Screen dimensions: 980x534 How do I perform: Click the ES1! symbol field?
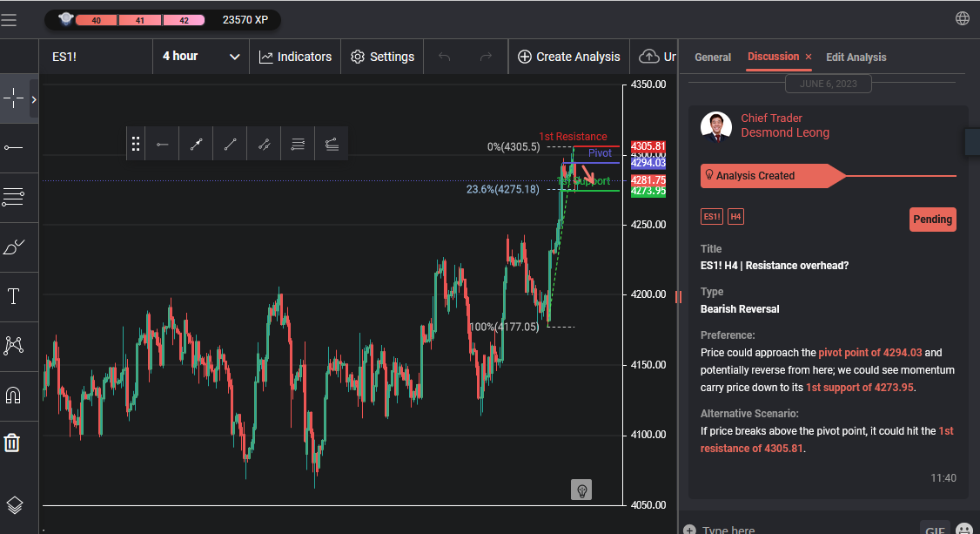(96, 57)
